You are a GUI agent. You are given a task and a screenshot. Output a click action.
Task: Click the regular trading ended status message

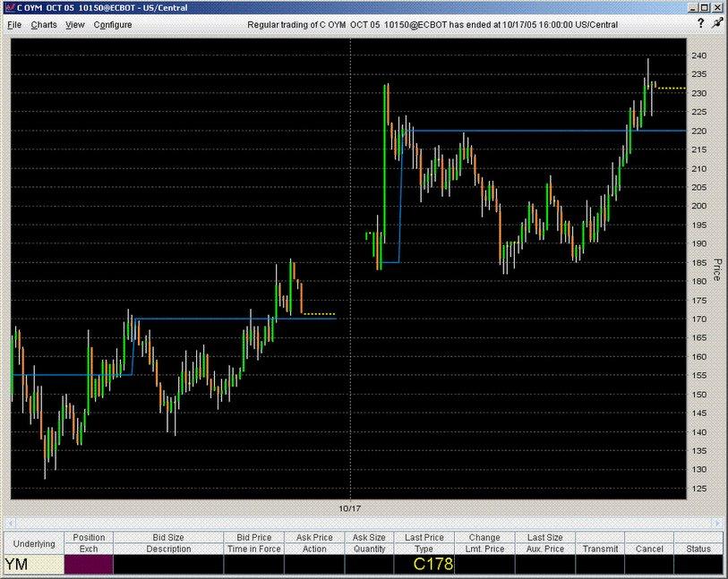[x=433, y=24]
